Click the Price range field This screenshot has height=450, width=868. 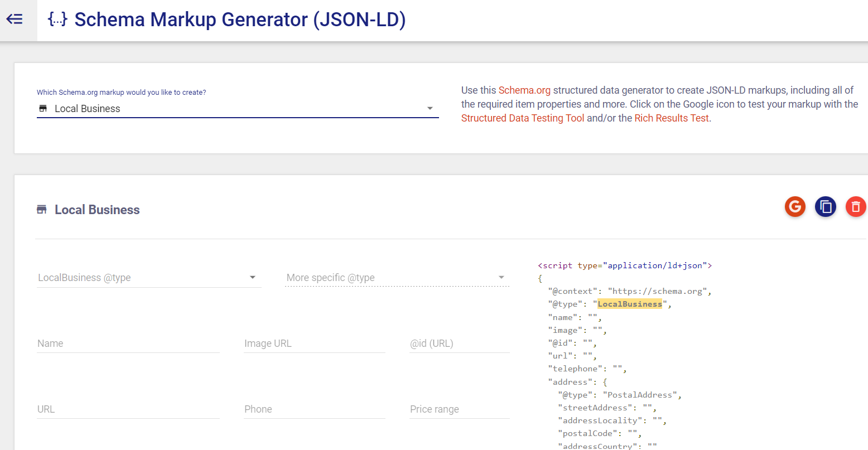459,409
